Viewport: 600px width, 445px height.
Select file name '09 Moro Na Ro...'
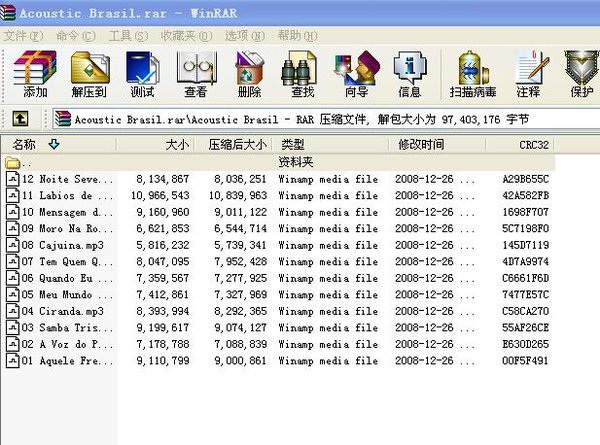pyautogui.click(x=67, y=228)
